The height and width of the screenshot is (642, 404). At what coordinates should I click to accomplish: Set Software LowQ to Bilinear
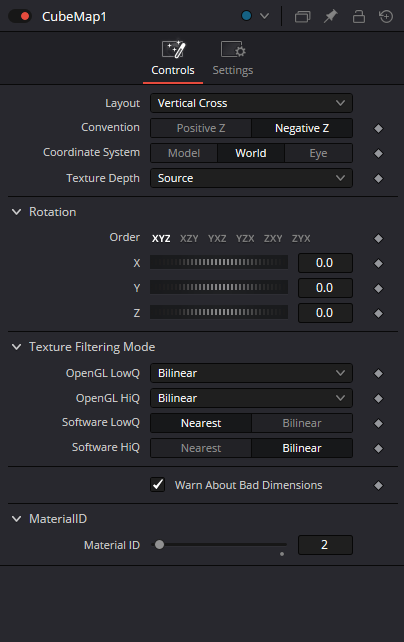(302, 423)
